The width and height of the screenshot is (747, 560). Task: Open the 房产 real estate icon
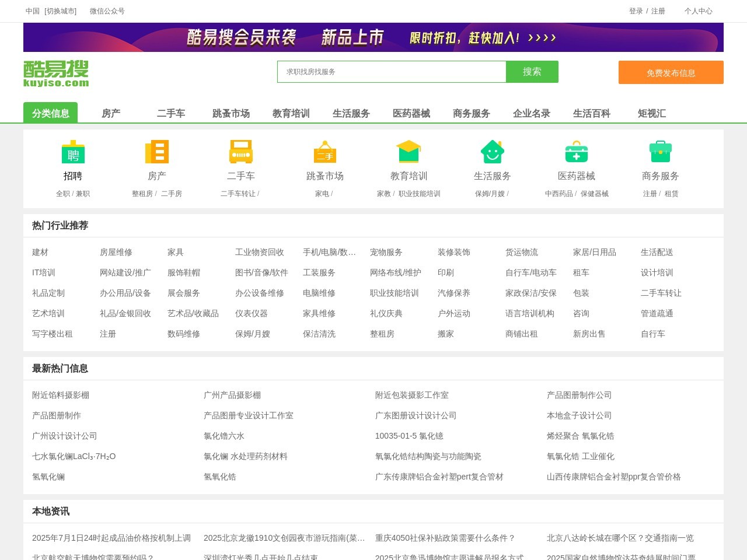156,152
